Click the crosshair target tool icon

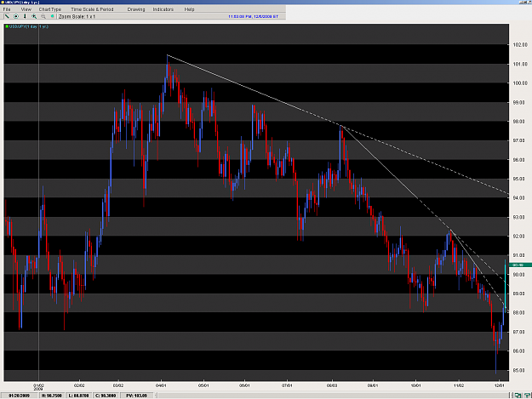click(15, 16)
